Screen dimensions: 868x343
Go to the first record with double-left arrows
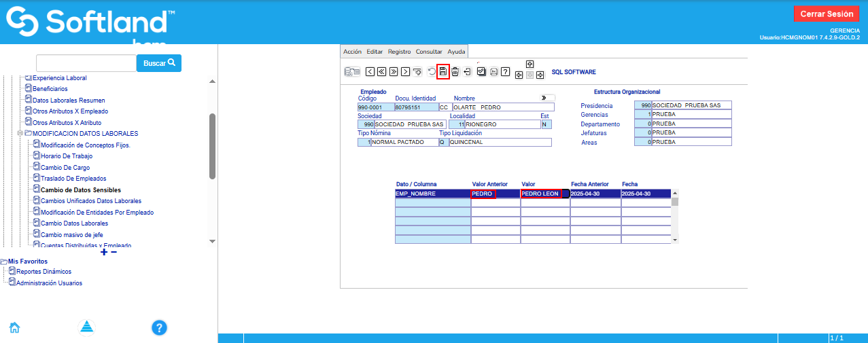[x=382, y=71]
